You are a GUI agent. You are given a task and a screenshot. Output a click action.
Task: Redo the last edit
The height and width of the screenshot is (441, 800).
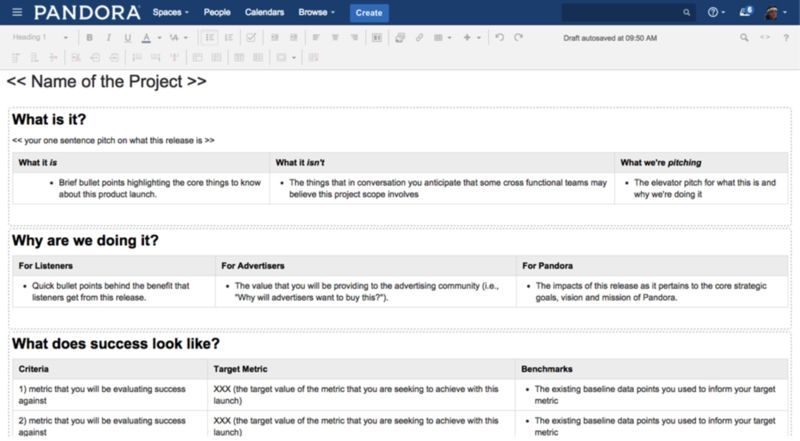(518, 37)
